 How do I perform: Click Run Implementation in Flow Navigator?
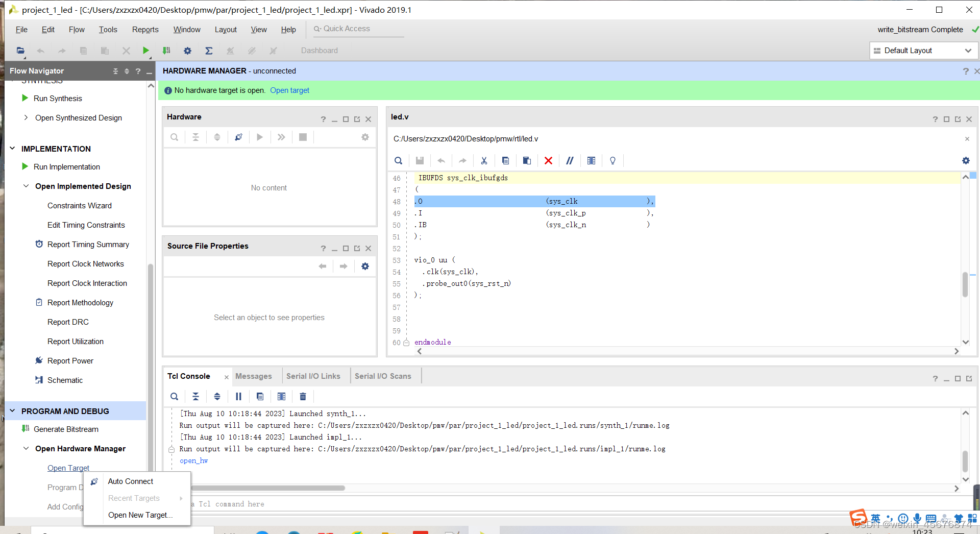[67, 167]
